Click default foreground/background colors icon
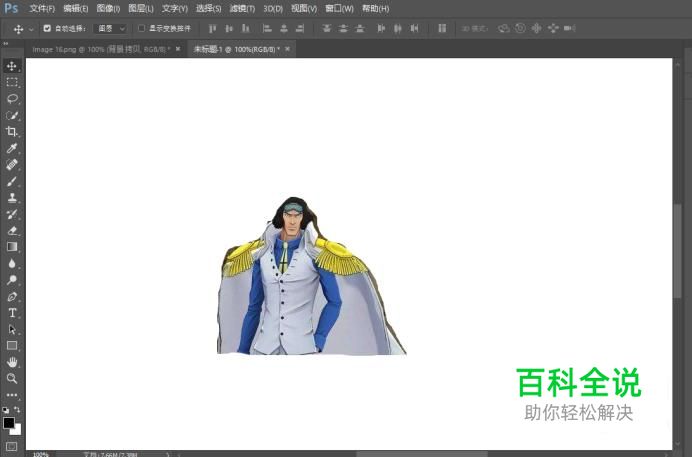 [5, 410]
